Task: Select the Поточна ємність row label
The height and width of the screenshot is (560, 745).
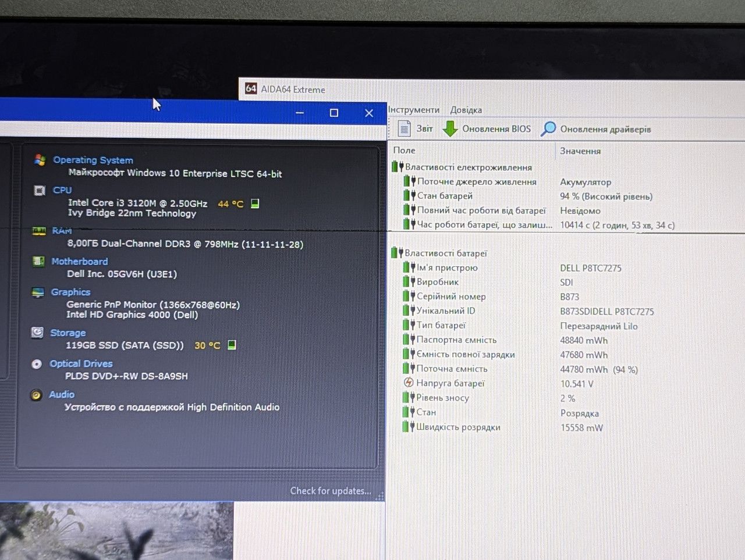Action: tap(452, 369)
